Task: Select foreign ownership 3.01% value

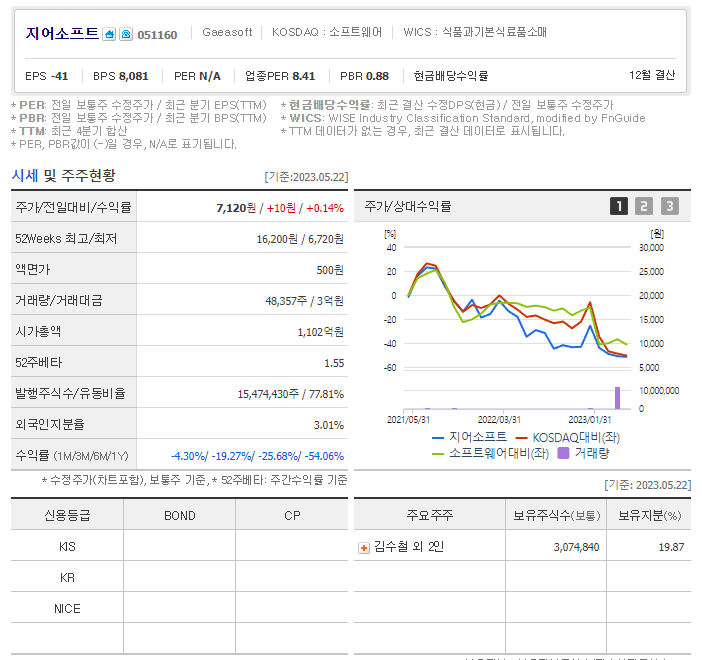Action: tap(329, 425)
